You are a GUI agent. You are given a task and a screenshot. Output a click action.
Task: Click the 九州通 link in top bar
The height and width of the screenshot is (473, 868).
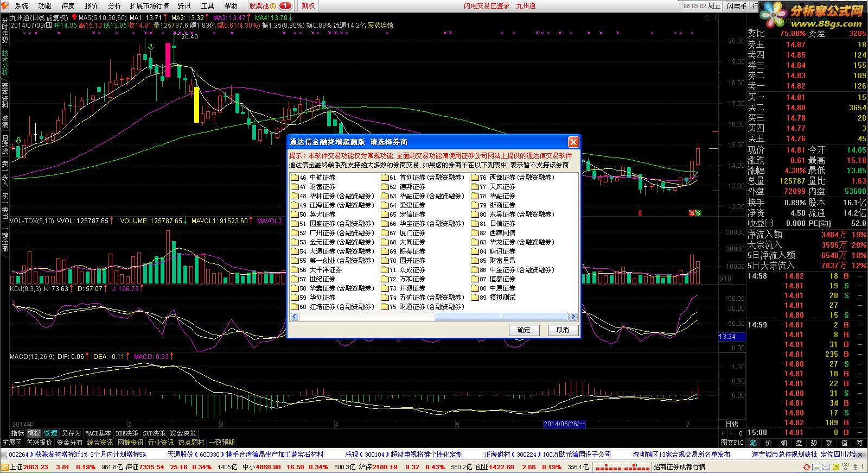[x=526, y=6]
